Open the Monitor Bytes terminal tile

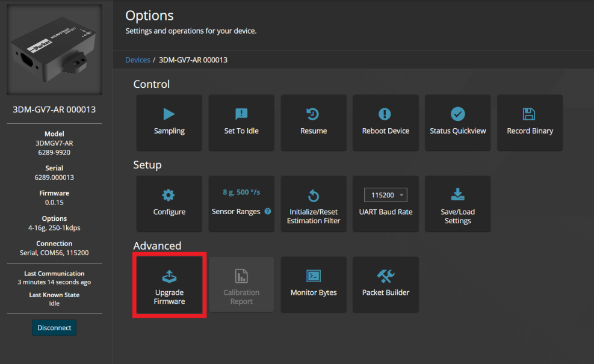pos(314,284)
